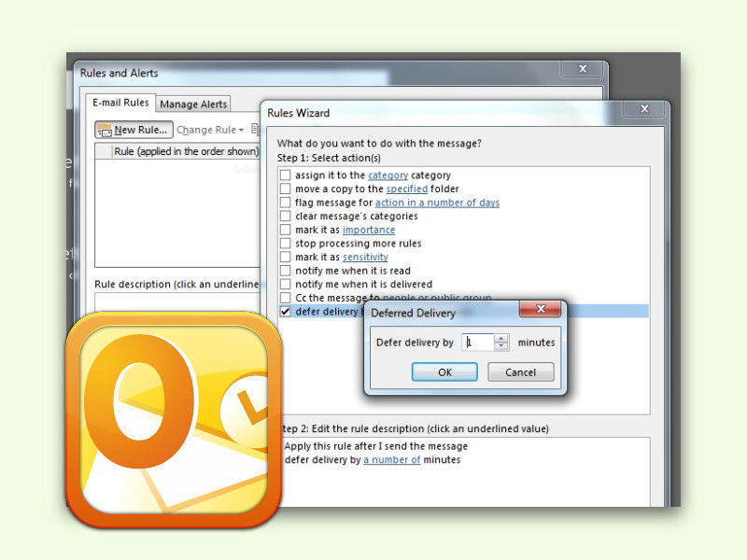Click the defer delivery minutes input field

point(478,343)
